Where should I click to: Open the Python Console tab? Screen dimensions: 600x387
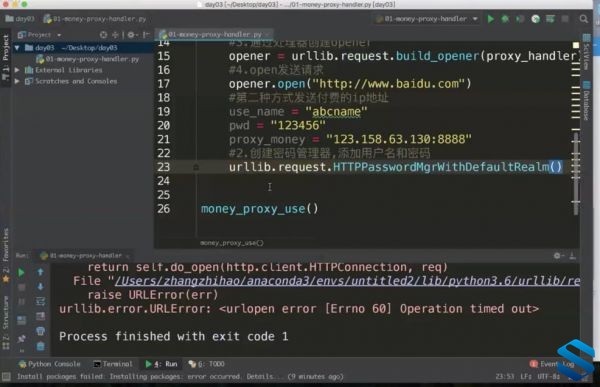pyautogui.click(x=50, y=364)
